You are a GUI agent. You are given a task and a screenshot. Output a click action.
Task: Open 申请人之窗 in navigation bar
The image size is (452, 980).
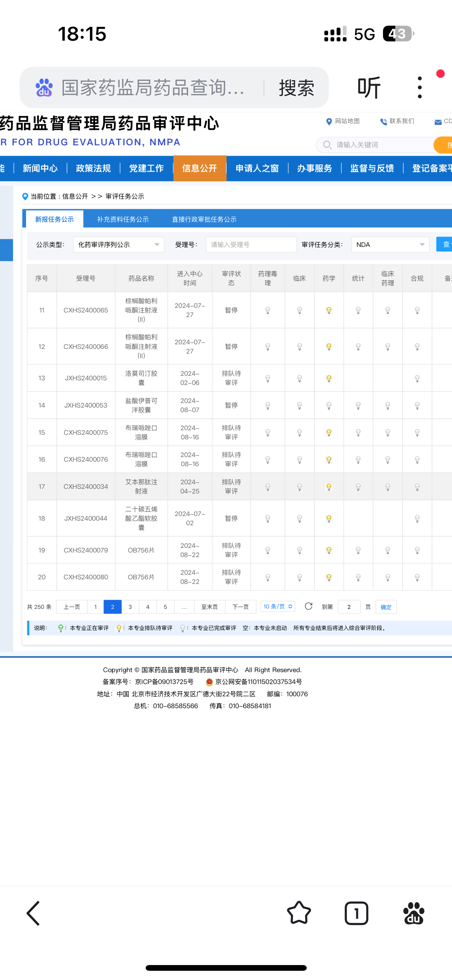257,168
